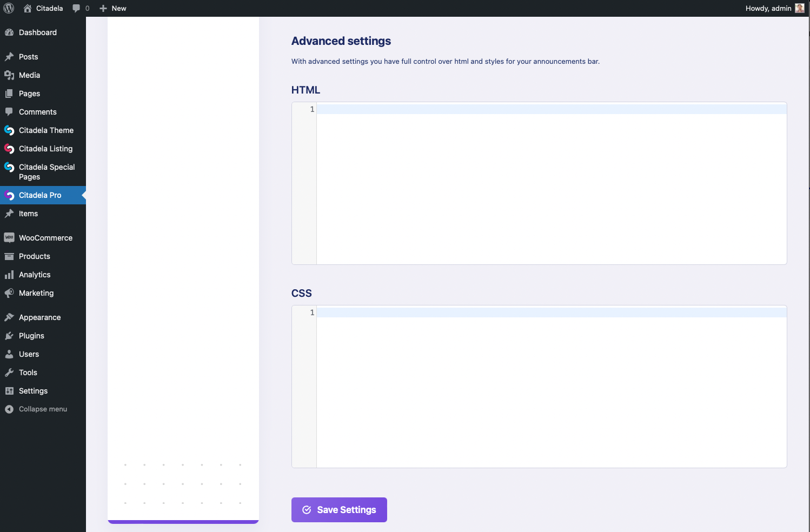Open the Marketing menu
Image resolution: width=810 pixels, height=532 pixels.
(43, 293)
